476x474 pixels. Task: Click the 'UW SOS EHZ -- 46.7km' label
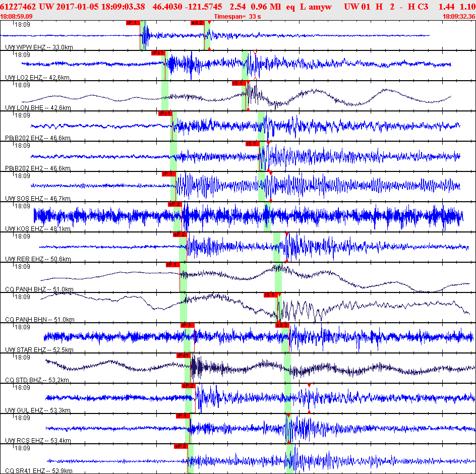click(x=38, y=198)
